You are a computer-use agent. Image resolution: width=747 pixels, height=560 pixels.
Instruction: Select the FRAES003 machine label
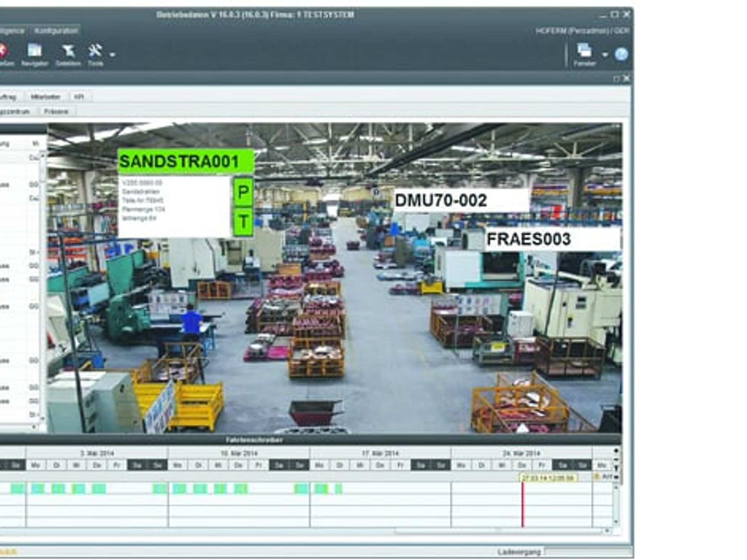(553, 239)
